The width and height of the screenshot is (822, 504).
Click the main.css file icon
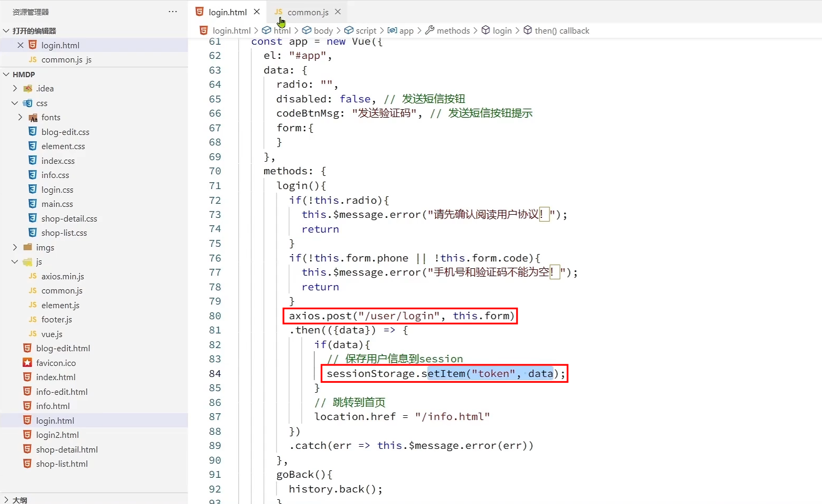pyautogui.click(x=33, y=204)
